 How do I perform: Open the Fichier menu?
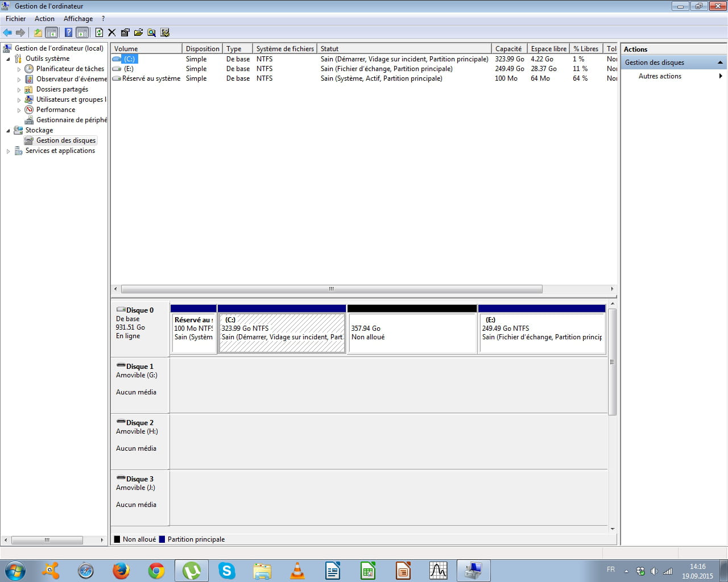point(16,19)
